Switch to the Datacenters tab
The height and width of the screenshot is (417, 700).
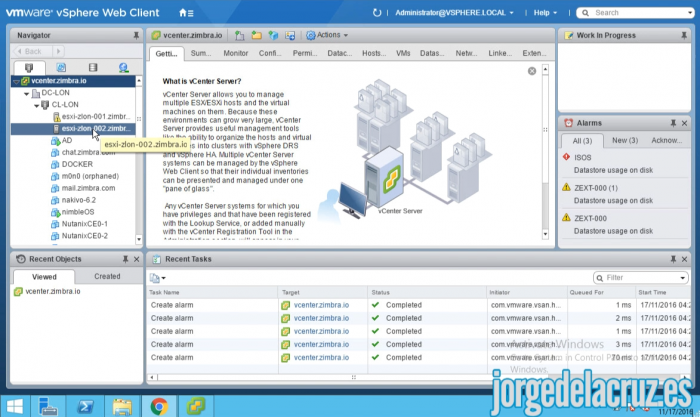click(340, 53)
